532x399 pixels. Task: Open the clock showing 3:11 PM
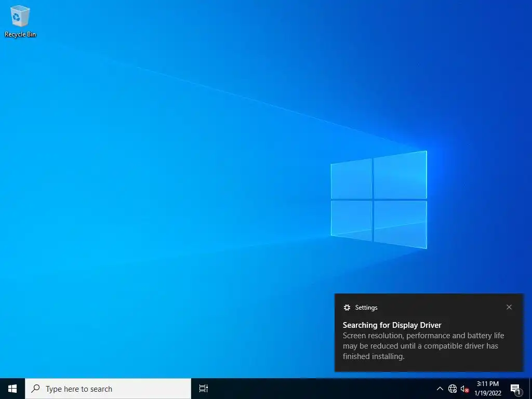coord(487,389)
